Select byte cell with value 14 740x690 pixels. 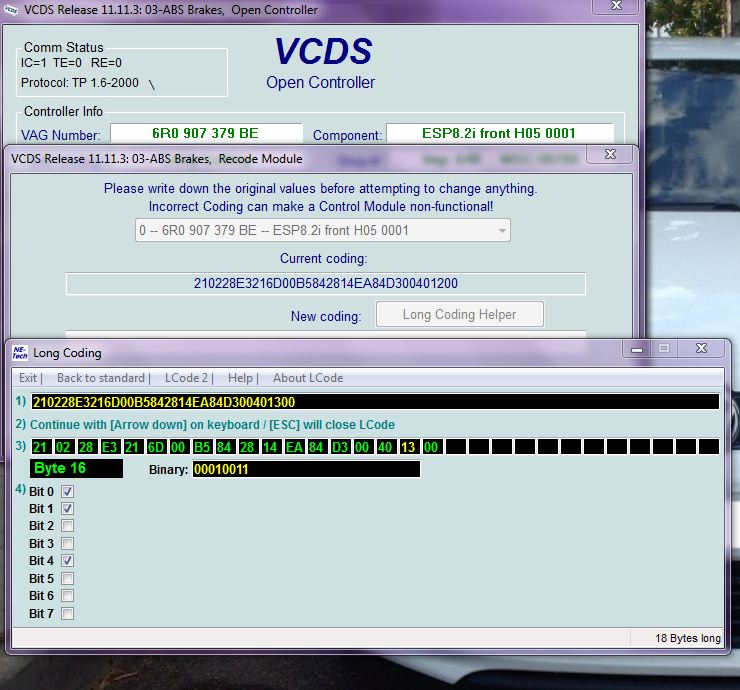(x=270, y=446)
